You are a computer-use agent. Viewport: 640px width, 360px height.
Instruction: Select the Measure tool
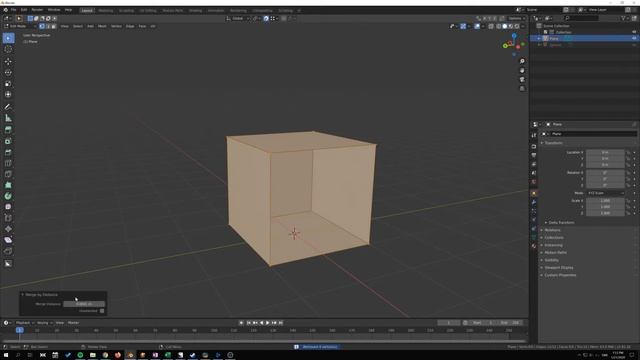click(x=8, y=118)
